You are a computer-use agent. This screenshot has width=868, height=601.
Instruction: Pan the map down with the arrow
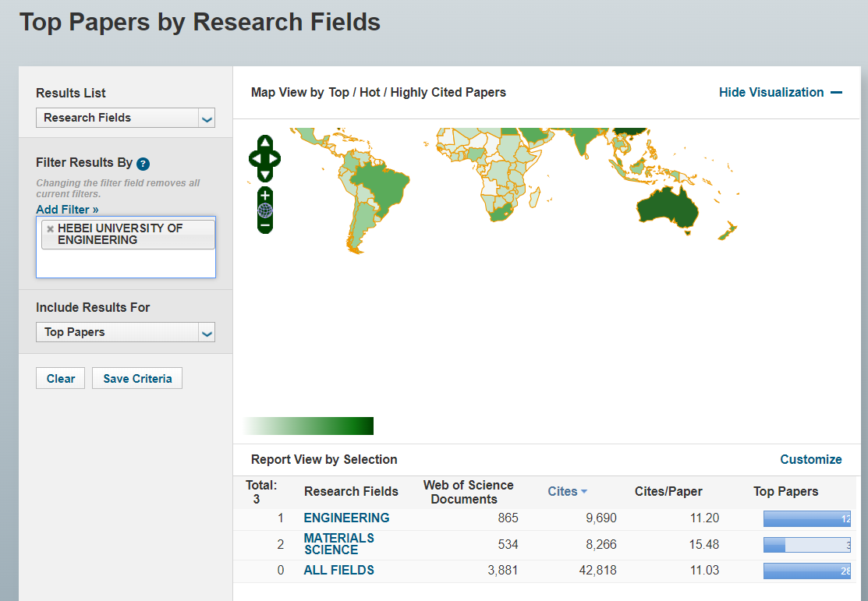click(x=264, y=175)
